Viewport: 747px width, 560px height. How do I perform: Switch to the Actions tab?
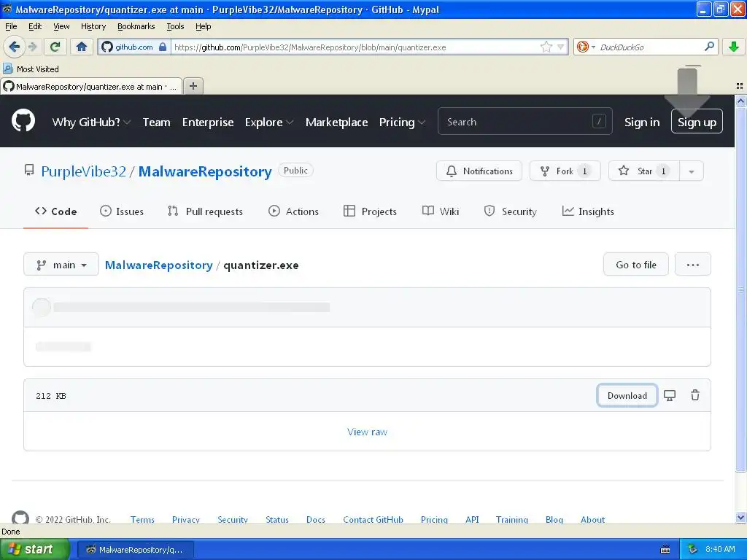[293, 211]
